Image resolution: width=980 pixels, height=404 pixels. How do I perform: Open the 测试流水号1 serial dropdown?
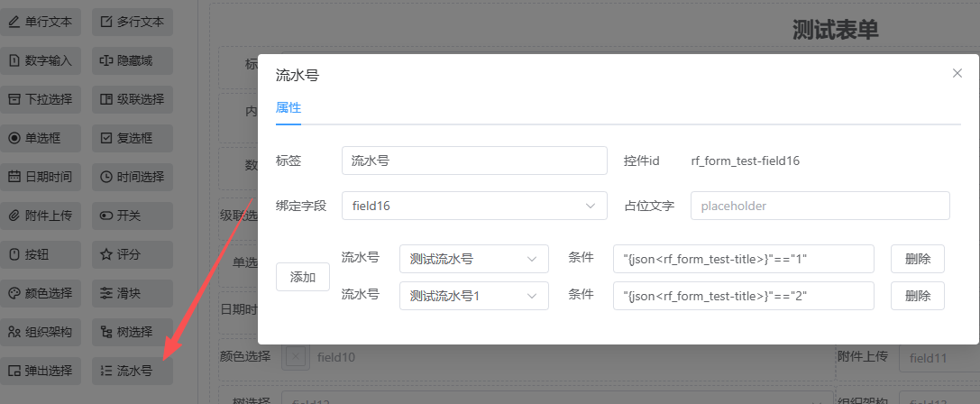[473, 296]
